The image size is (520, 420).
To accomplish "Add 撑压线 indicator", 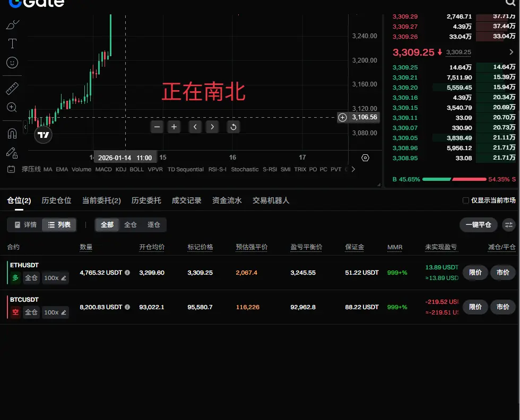I will pyautogui.click(x=31, y=169).
